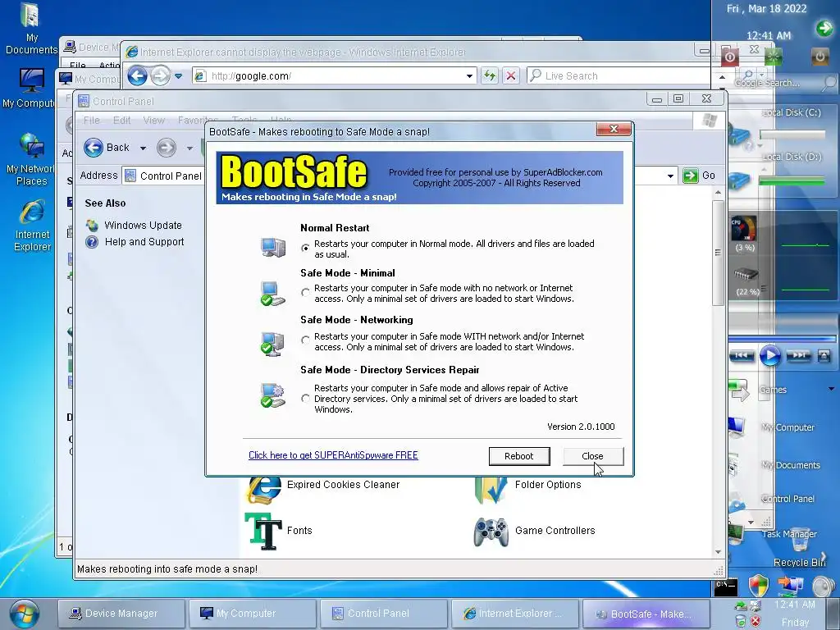The width and height of the screenshot is (840, 630).
Task: Switch to Internet Explorer taskbar button
Action: pos(515,614)
